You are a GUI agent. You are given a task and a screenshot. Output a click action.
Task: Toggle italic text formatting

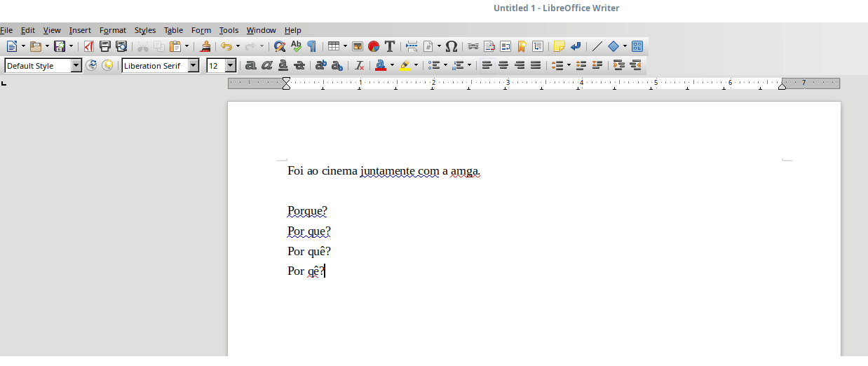(x=267, y=65)
